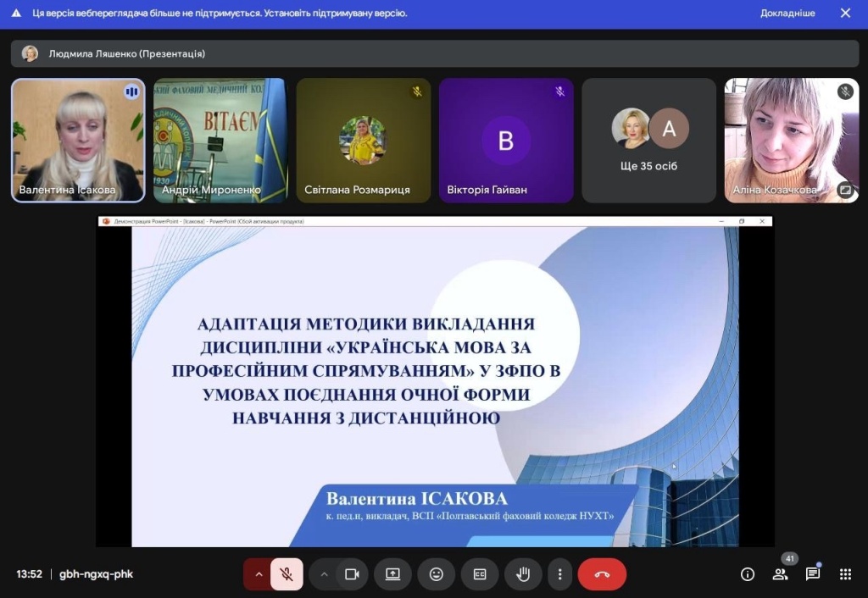Click the present screen icon
This screenshot has height=598, width=868.
point(392,574)
